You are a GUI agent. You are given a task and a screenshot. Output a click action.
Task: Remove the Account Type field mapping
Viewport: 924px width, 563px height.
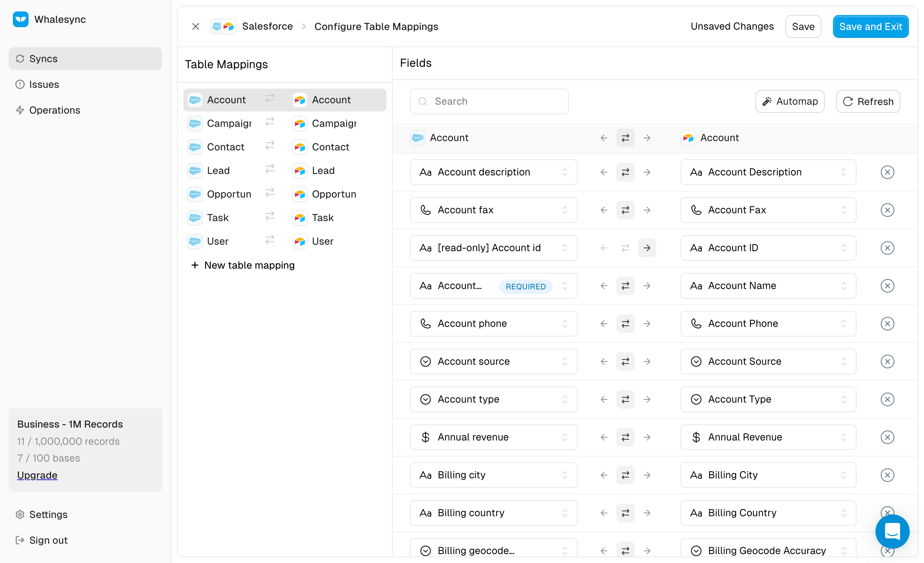(x=887, y=399)
